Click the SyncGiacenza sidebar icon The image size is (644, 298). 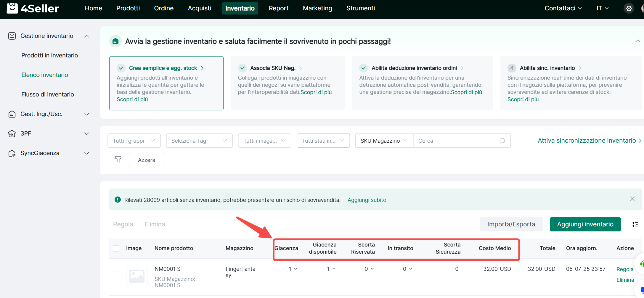coord(12,153)
